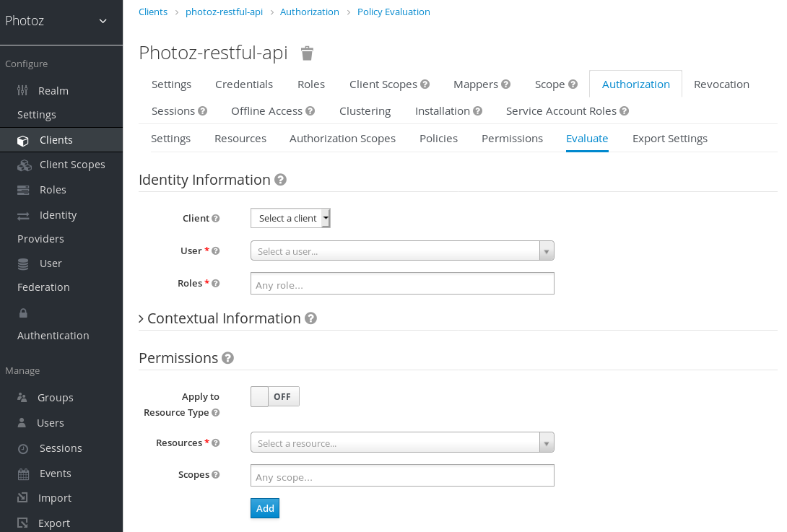This screenshot has height=532, width=787.
Task: Click the Any role input field
Action: (401, 284)
